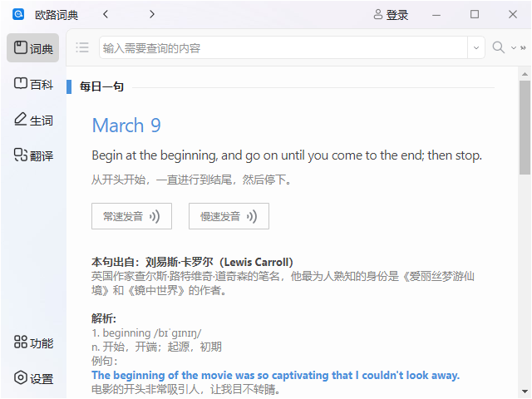Click the navigate back arrow

click(105, 14)
